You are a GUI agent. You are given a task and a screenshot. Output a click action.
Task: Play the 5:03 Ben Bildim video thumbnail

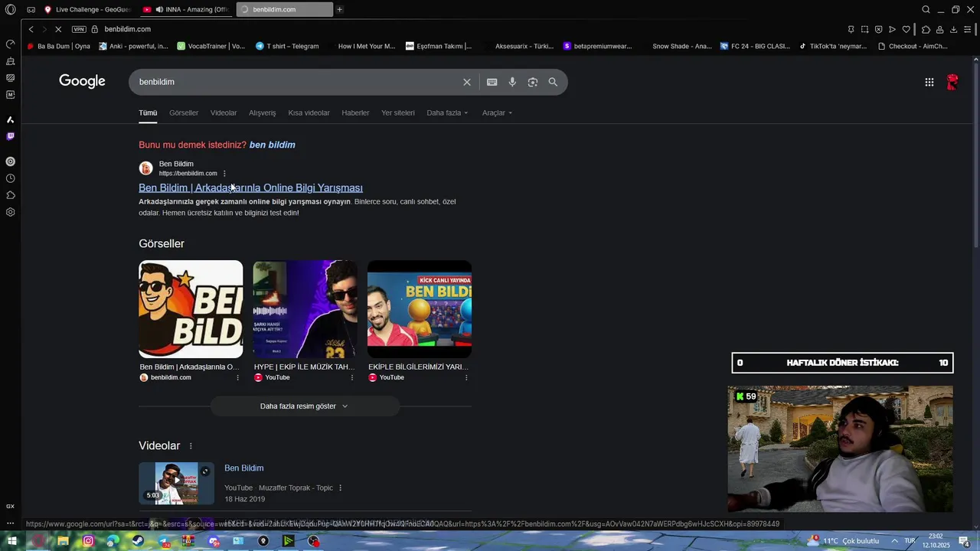click(176, 483)
